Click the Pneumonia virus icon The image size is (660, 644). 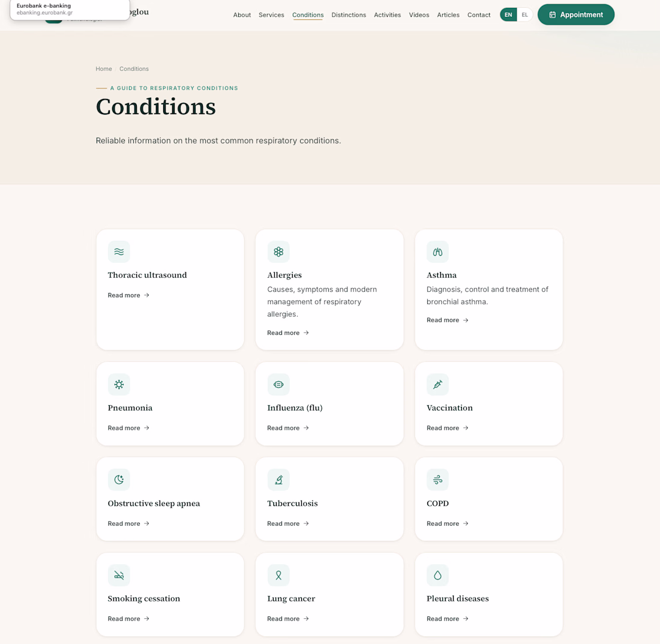click(119, 384)
